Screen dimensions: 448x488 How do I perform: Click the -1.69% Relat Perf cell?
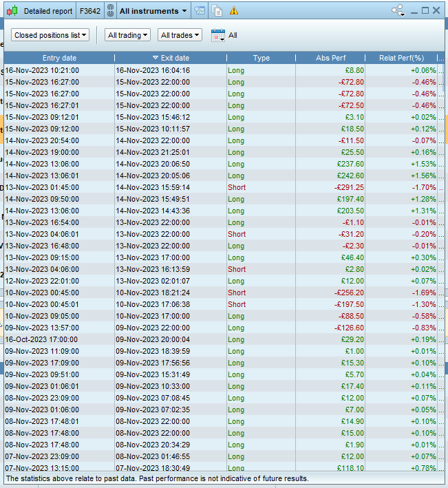pos(424,293)
